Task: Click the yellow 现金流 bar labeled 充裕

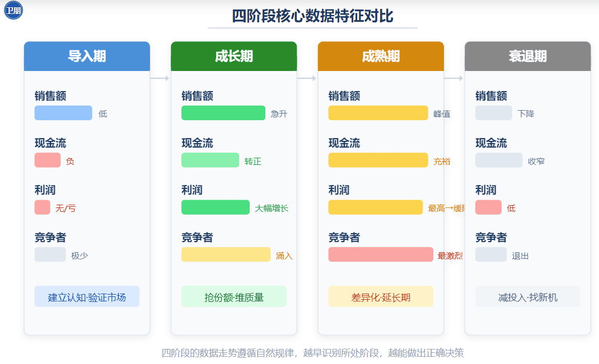Action: (x=378, y=160)
